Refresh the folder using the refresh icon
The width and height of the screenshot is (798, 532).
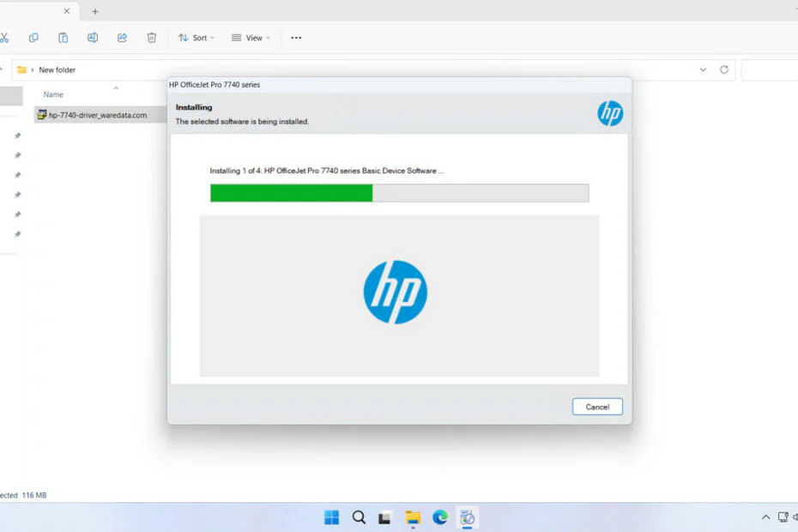pos(722,70)
